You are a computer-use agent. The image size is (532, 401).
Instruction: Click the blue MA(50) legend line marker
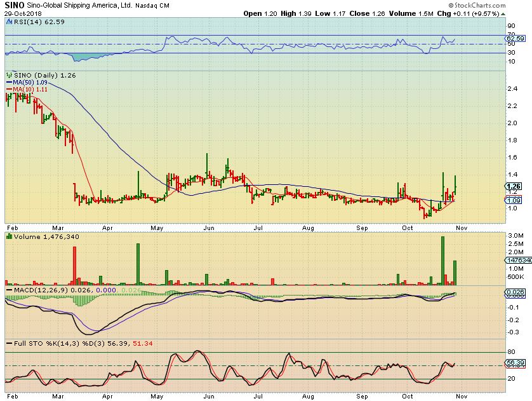(9, 83)
